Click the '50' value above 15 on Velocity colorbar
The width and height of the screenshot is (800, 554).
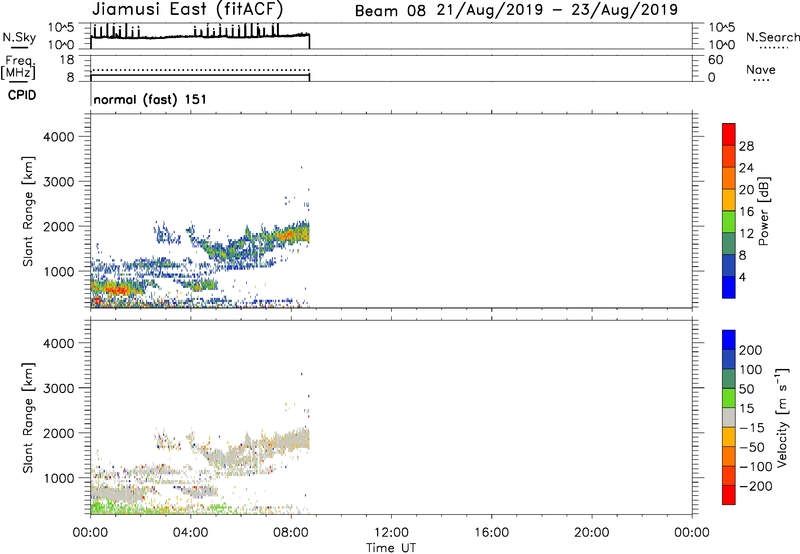click(746, 389)
